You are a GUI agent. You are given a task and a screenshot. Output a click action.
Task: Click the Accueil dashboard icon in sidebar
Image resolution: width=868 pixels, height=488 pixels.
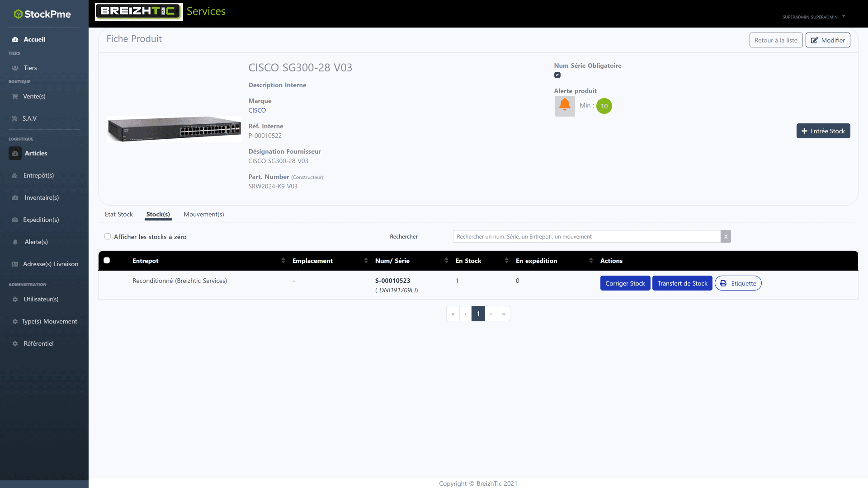pyautogui.click(x=15, y=40)
